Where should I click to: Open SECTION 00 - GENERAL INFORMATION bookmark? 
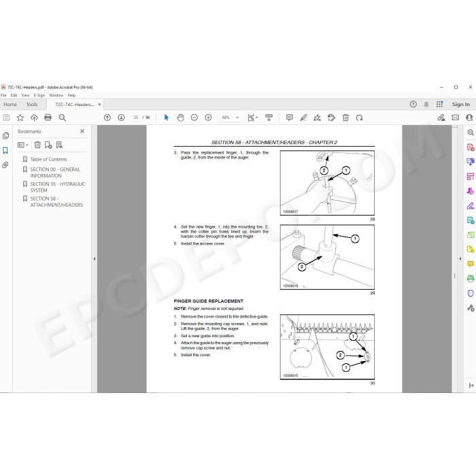(55, 173)
